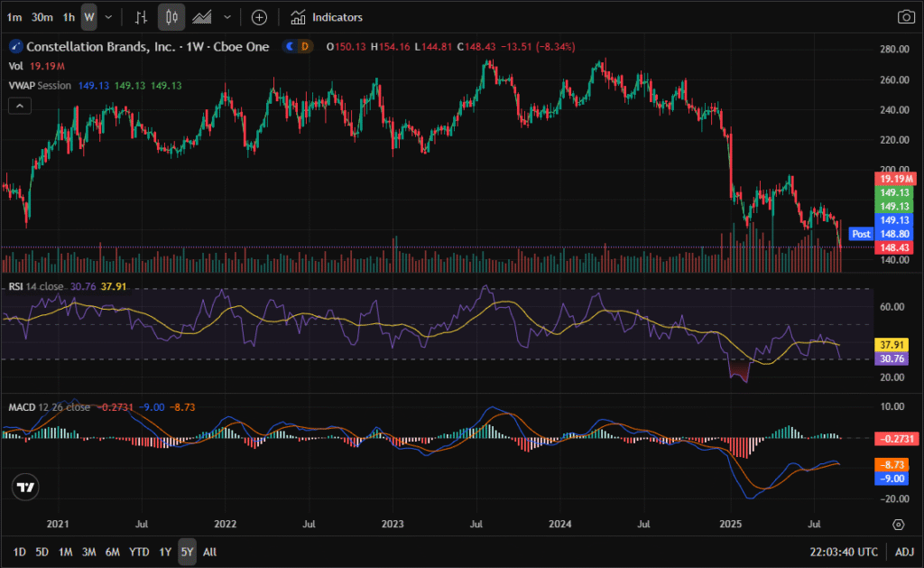Viewport: 924px width, 568px height.
Task: Collapse the indicator legend with chevron button
Action: pyautogui.click(x=20, y=106)
